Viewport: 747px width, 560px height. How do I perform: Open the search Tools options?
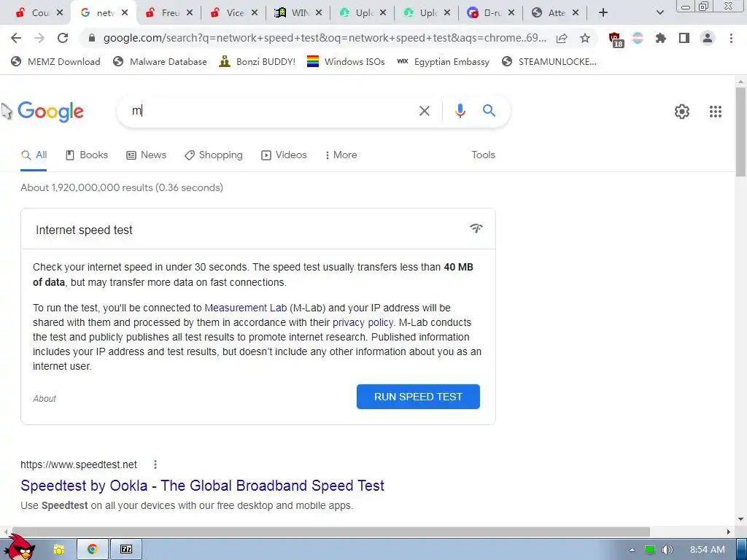(483, 155)
